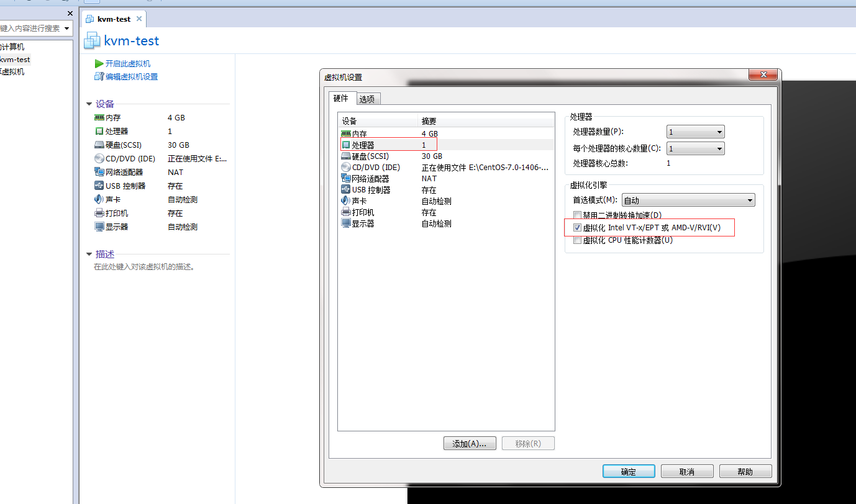Viewport: 856px width, 504px height.
Task: Click the 开启此虚拟机 link
Action: [128, 63]
